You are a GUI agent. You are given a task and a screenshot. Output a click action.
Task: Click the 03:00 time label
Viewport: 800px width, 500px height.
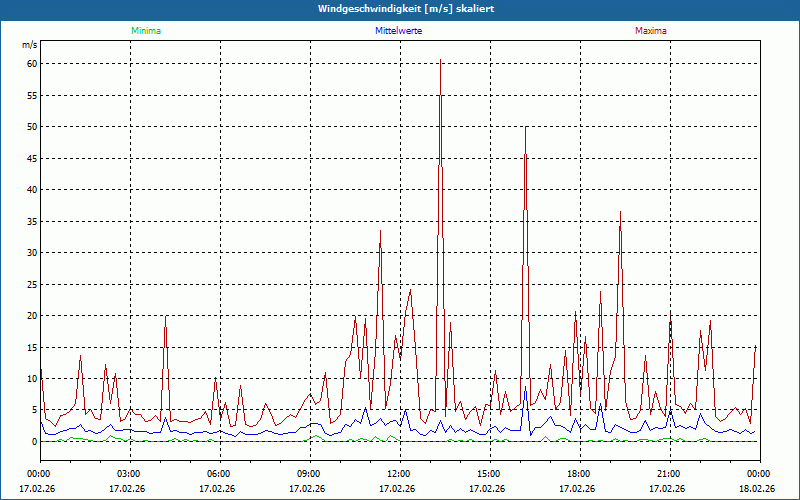pos(129,473)
